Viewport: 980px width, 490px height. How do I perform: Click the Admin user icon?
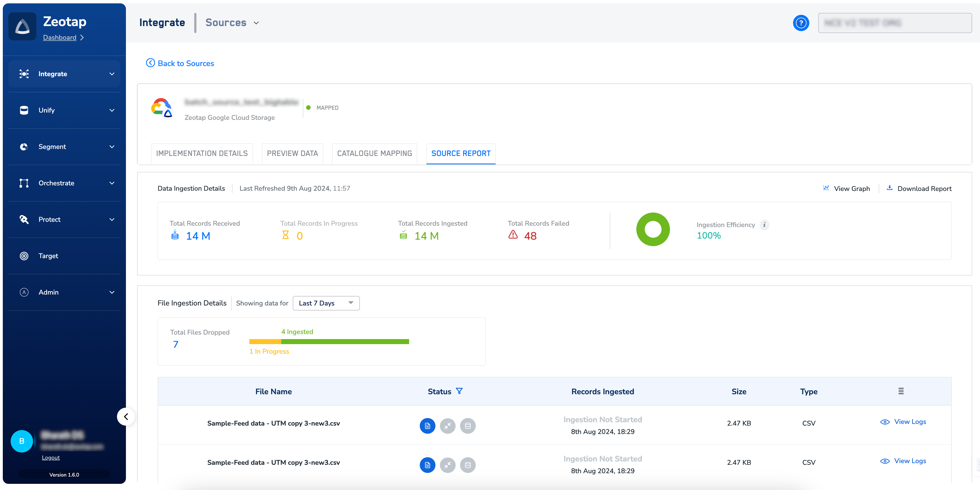(24, 292)
